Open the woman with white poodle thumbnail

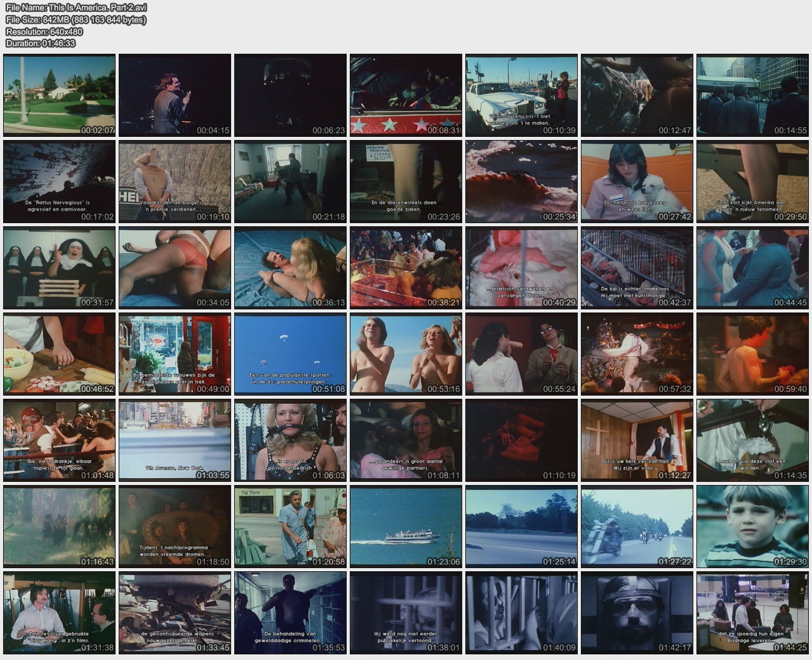pos(637,181)
